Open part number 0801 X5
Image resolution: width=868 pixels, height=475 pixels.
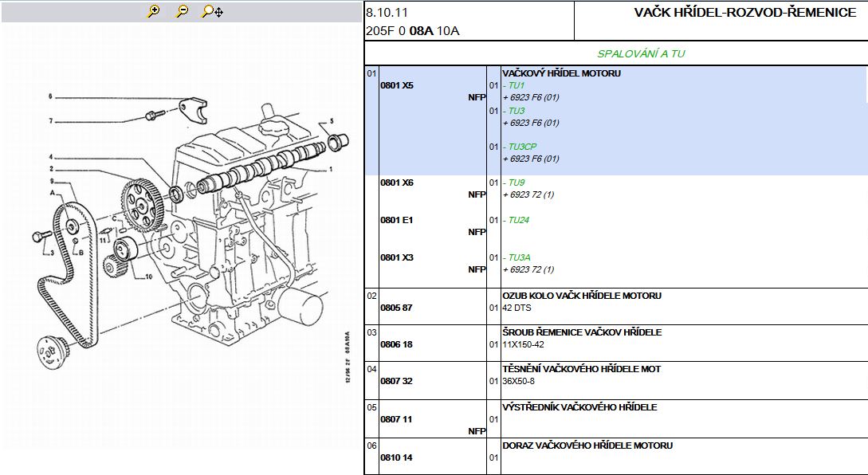pos(397,85)
